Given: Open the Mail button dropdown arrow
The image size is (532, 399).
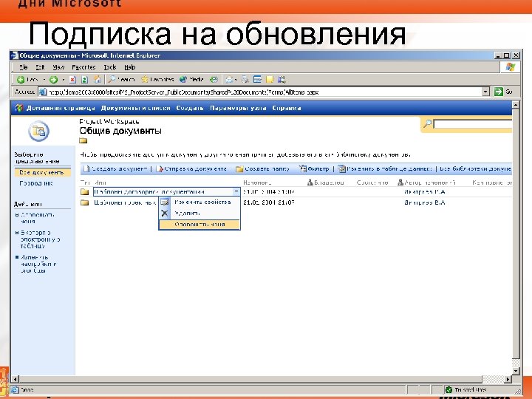Looking at the screenshot, I should coord(236,80).
